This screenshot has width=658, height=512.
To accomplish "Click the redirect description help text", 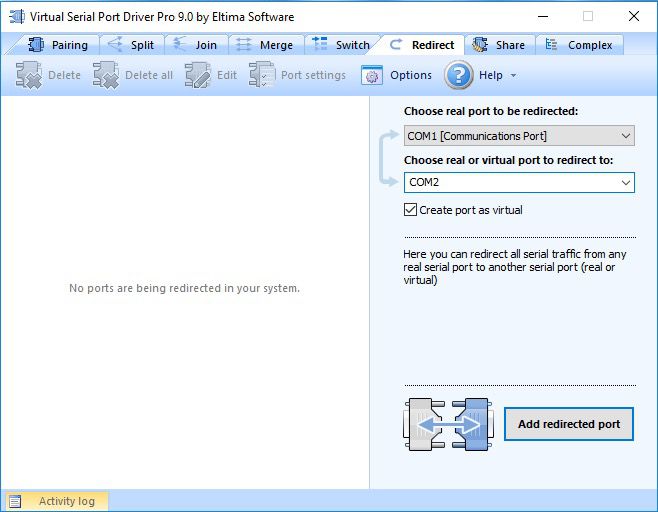I will coord(514,267).
